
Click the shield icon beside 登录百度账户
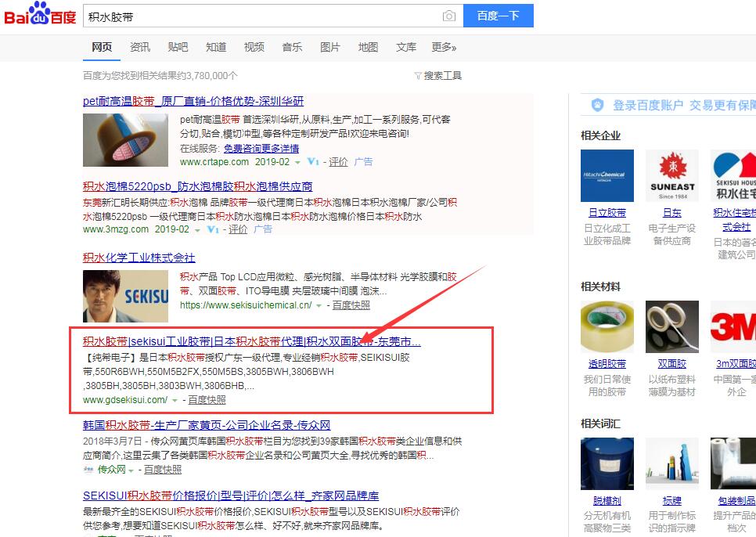click(x=597, y=105)
